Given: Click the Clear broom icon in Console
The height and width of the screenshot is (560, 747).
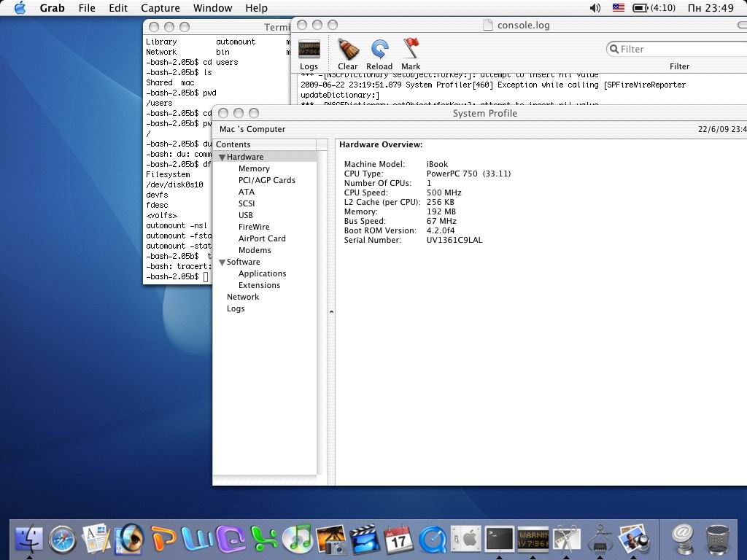Looking at the screenshot, I should 348,50.
